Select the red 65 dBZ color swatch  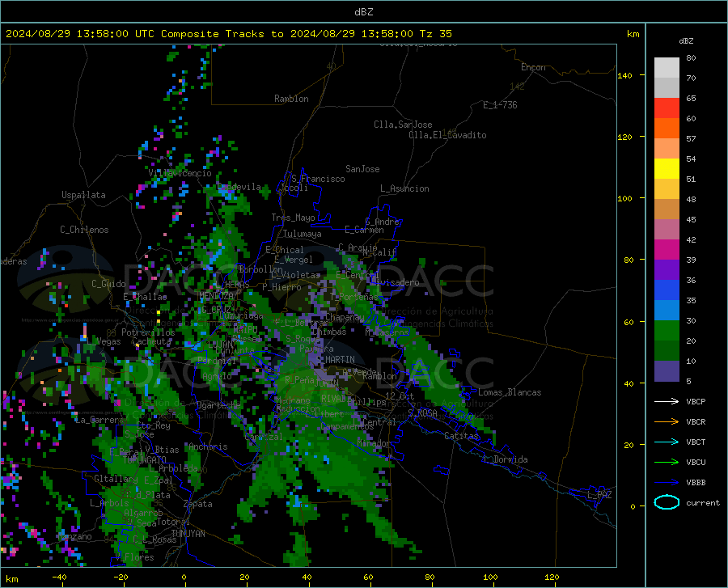point(667,108)
